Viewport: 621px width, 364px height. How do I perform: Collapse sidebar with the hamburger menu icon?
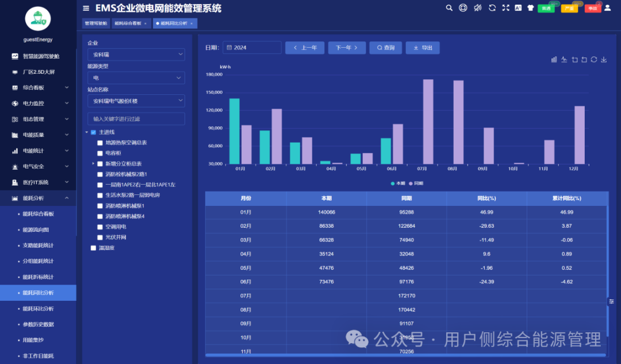click(86, 8)
